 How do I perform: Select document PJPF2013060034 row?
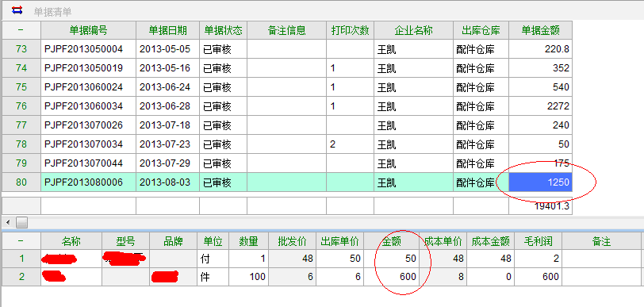click(x=287, y=106)
